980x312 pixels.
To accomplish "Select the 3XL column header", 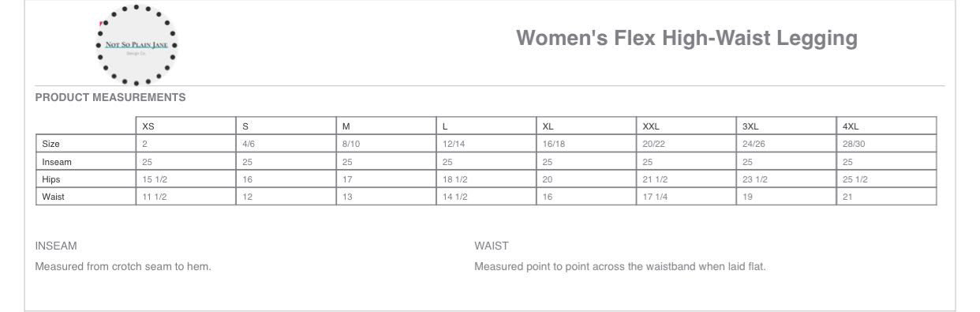I will 787,126.
